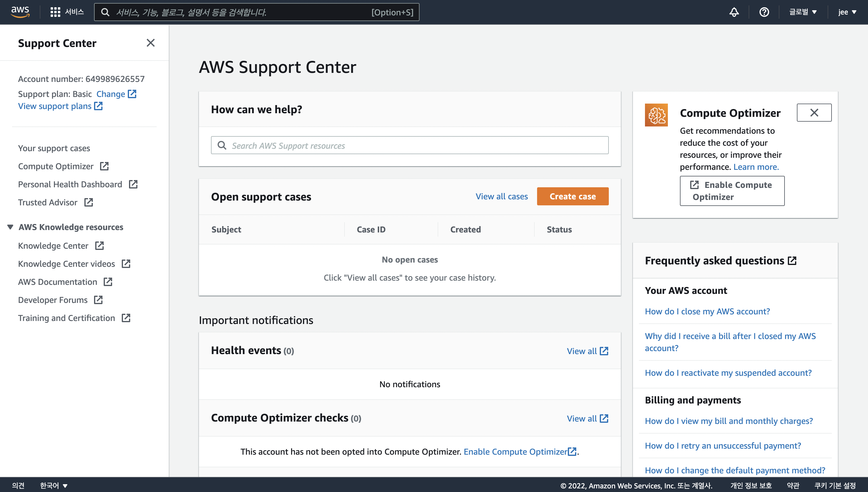Screen dimensions: 868x492
Task: Click the Subject column header
Action: 226,229
